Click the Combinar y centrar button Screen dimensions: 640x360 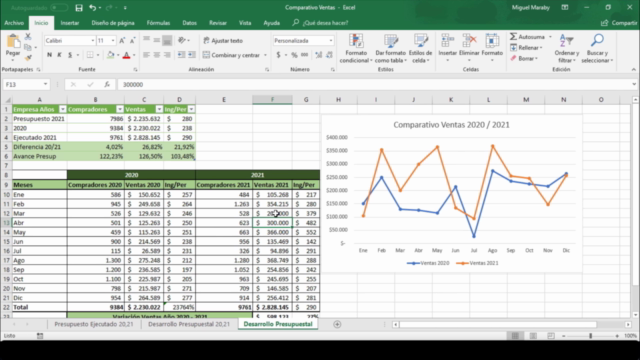pyautogui.click(x=232, y=55)
